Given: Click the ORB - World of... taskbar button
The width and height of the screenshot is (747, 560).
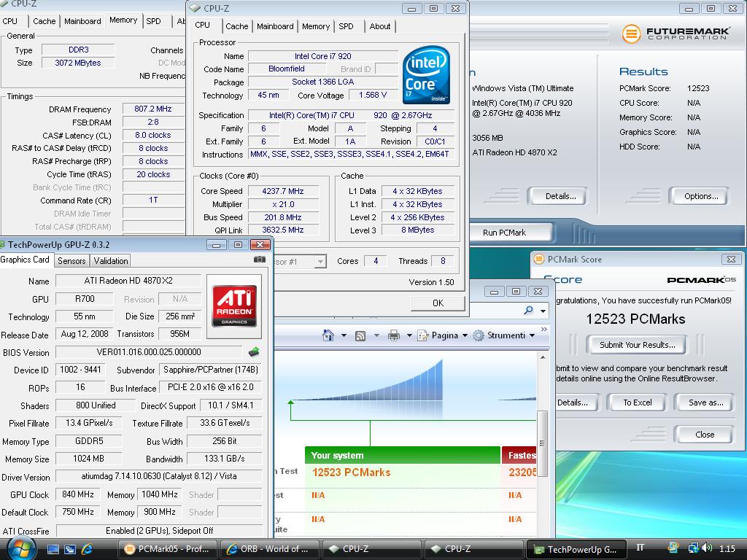Looking at the screenshot, I should (x=268, y=549).
